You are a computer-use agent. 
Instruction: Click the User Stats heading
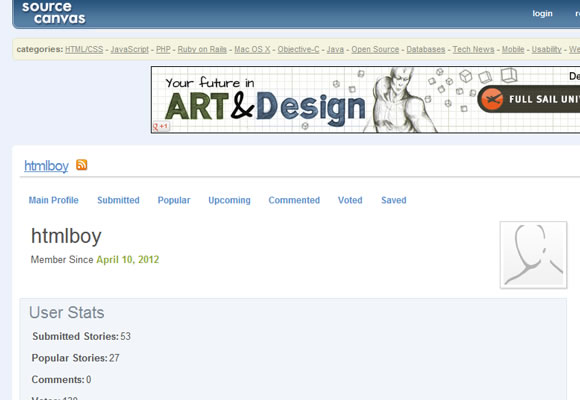67,313
